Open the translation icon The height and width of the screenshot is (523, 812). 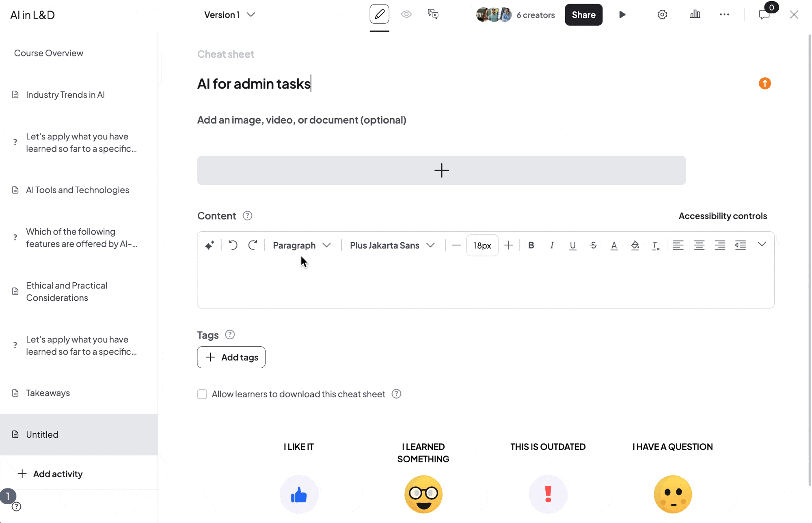pos(433,15)
